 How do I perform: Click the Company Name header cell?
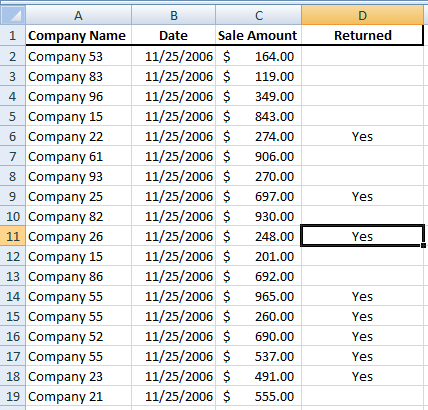pyautogui.click(x=78, y=35)
